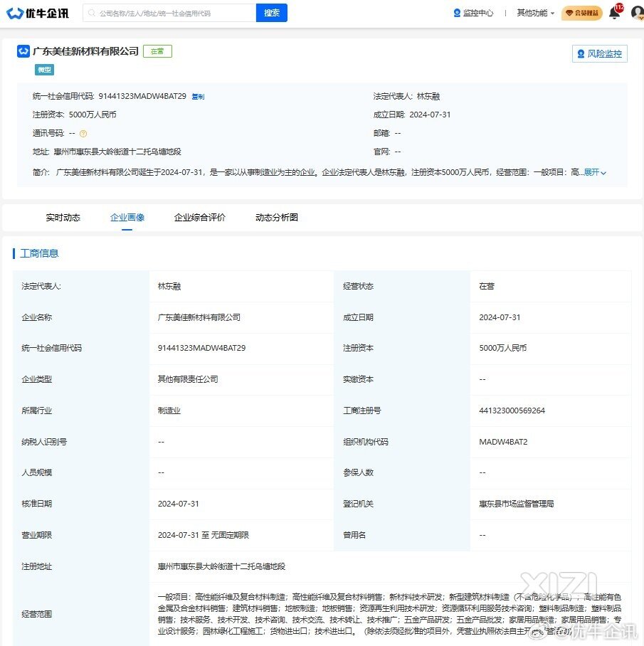The width and height of the screenshot is (644, 646).
Task: Click the 曾用名 label
Action: [x=354, y=535]
